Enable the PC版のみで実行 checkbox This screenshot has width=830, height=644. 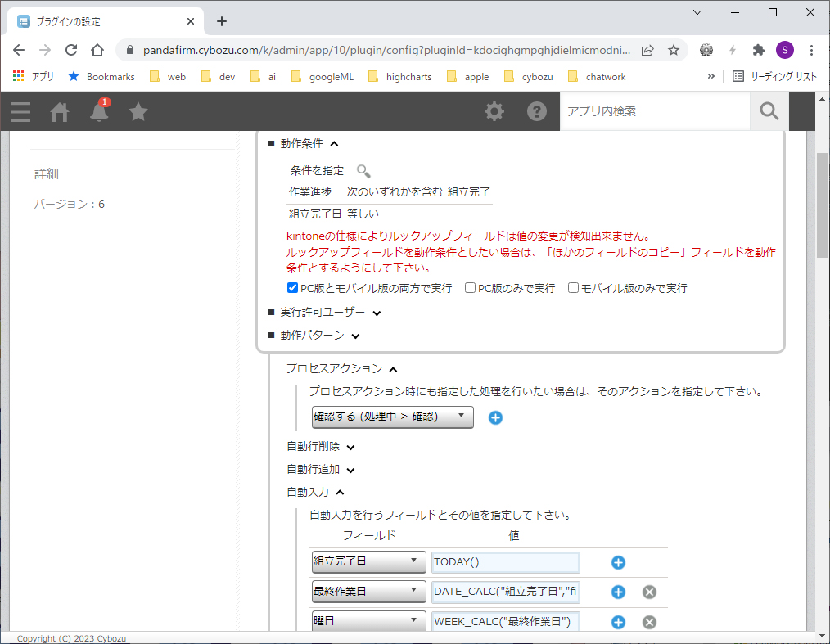tap(470, 288)
